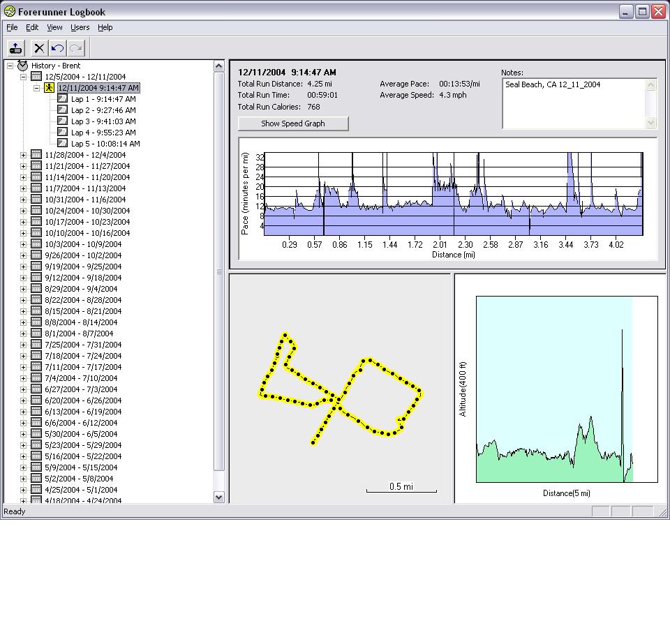Image resolution: width=670 pixels, height=644 pixels.
Task: Click calendar icon for week 10/31/2004 - 11/6/2004
Action: [x=36, y=199]
